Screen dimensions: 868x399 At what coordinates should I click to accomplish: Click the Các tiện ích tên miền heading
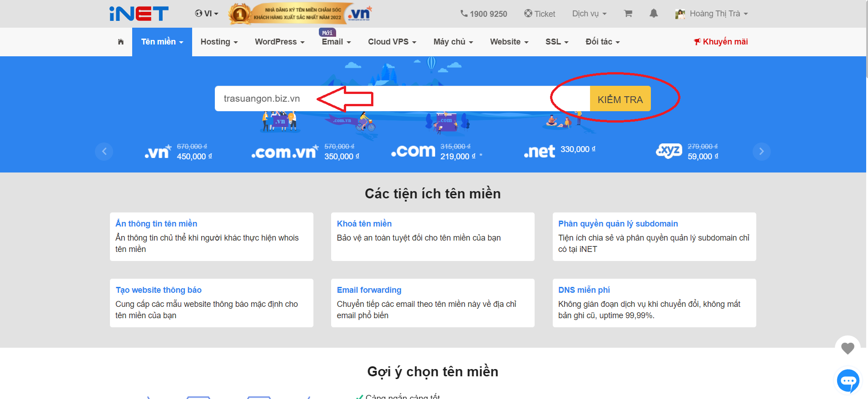click(433, 193)
